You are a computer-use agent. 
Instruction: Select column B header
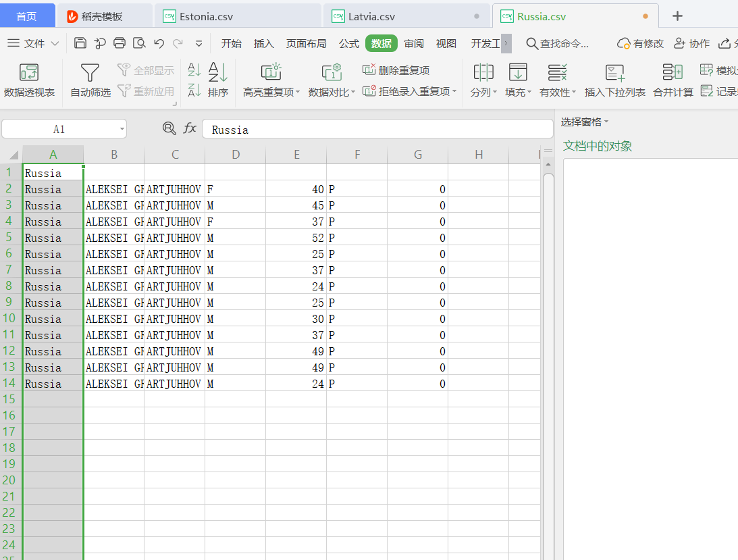pos(114,155)
